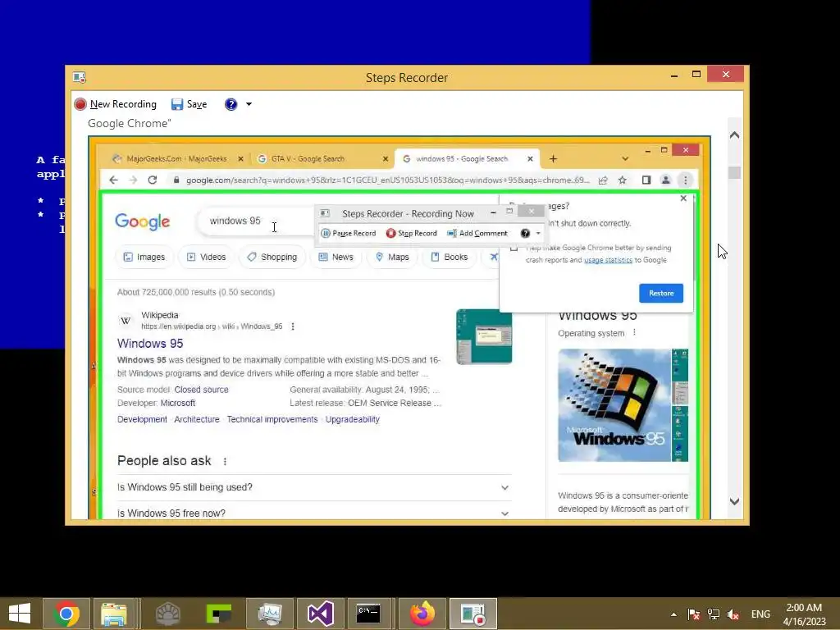Open the Architecture sublink
Image resolution: width=840 pixels, height=630 pixels.
(x=197, y=419)
